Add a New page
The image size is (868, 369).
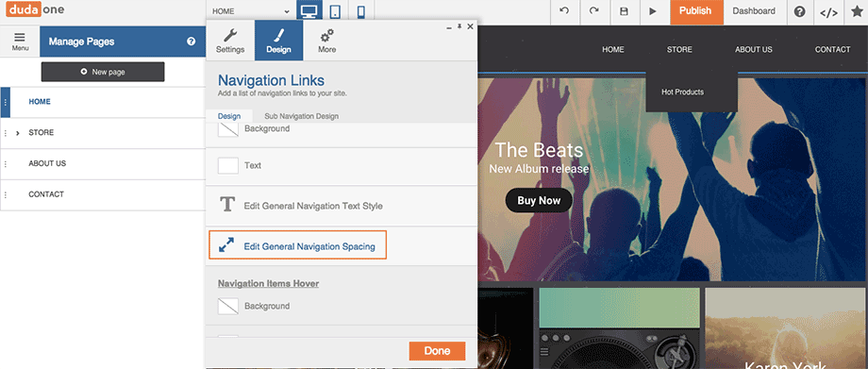point(103,72)
